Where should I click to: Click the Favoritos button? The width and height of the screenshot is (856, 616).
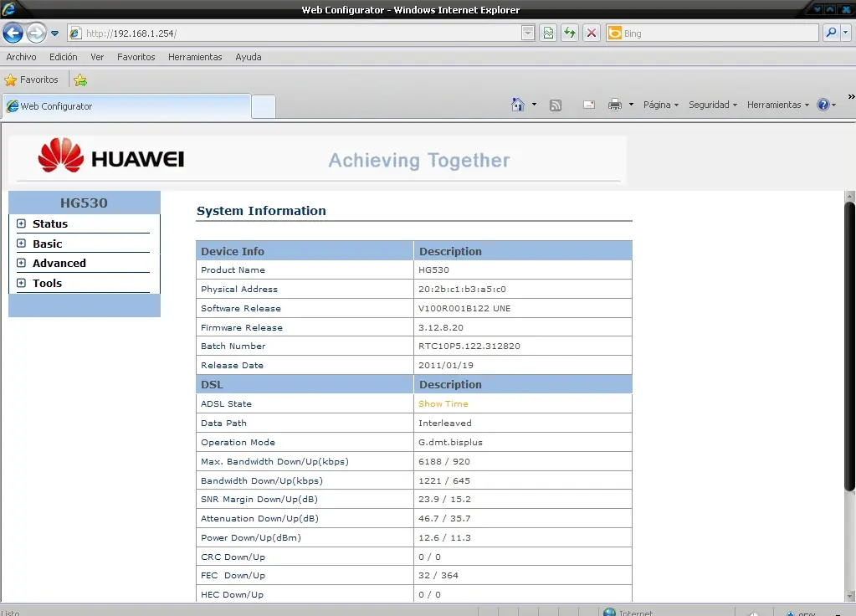[x=32, y=80]
